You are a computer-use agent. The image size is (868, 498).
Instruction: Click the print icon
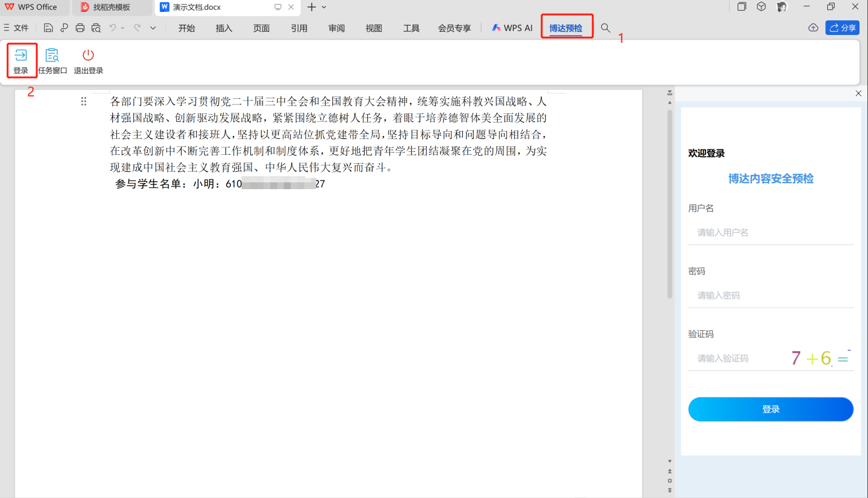click(x=80, y=28)
